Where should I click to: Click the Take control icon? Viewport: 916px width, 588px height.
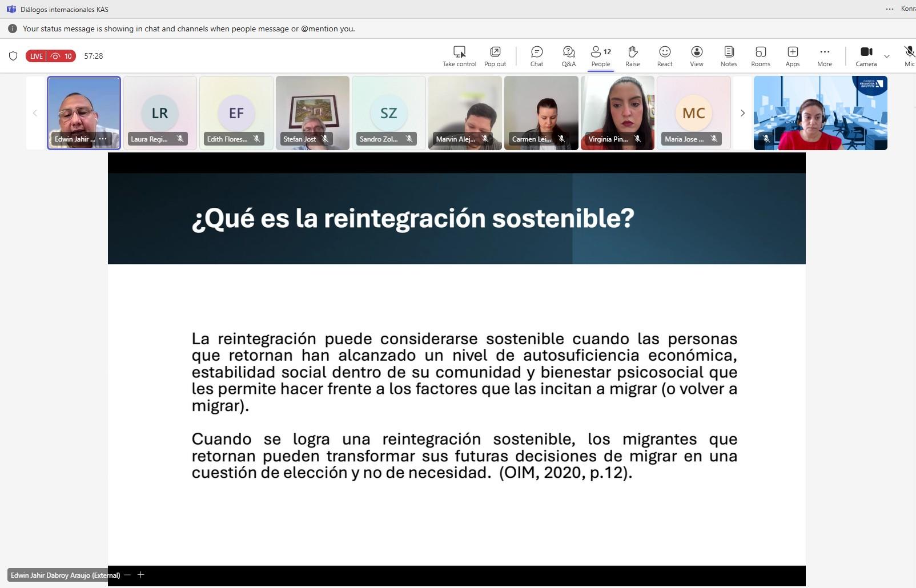click(x=459, y=53)
